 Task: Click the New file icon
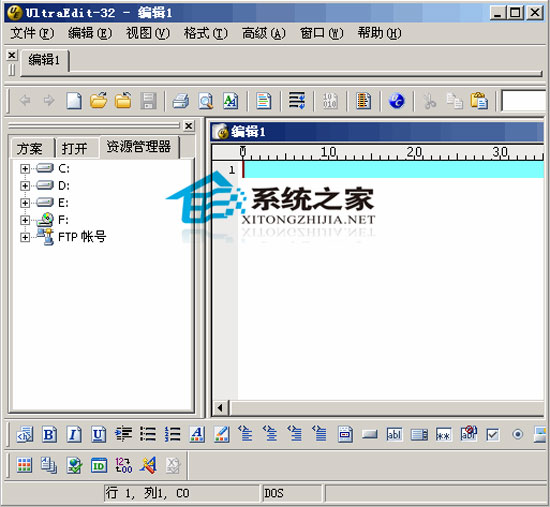(74, 101)
